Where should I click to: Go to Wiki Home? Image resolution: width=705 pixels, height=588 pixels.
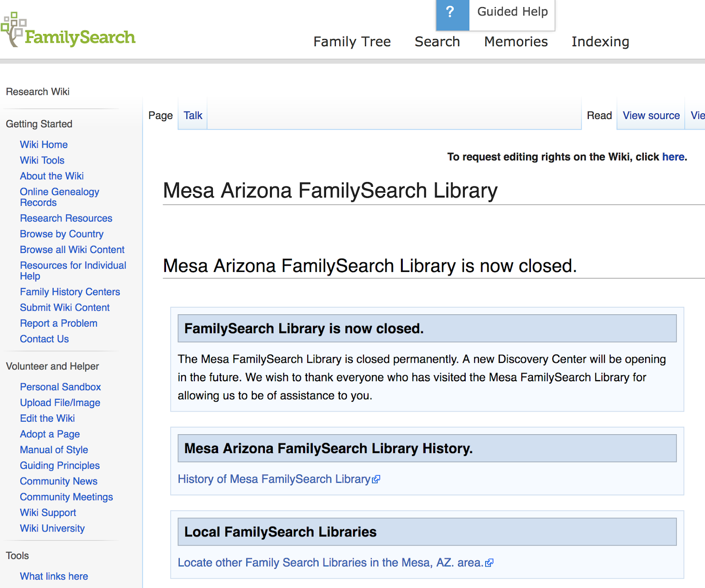coord(44,145)
